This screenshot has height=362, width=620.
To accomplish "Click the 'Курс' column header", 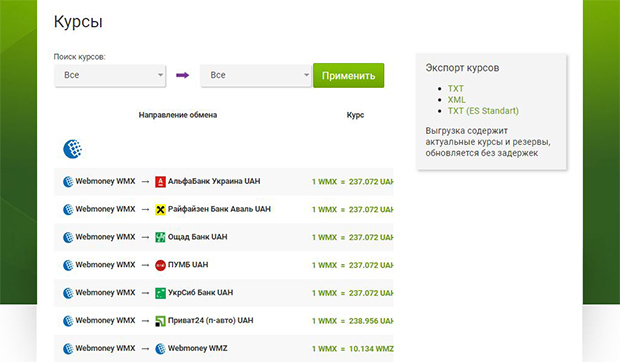I will point(355,115).
